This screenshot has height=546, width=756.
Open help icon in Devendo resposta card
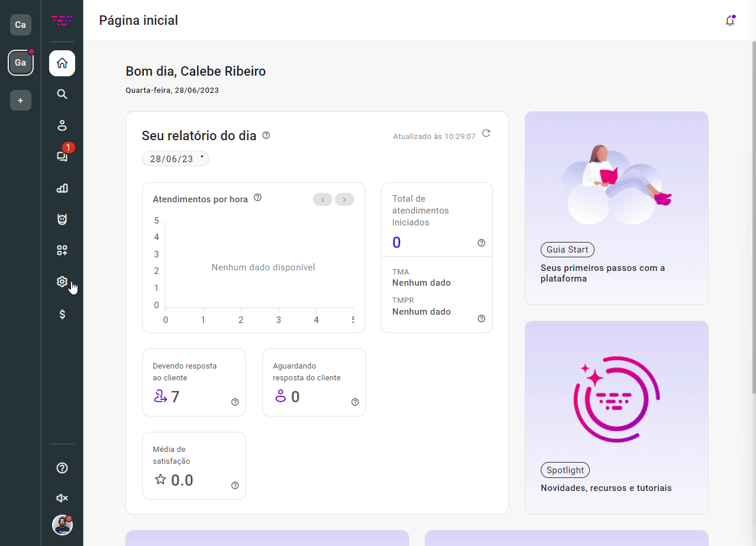click(235, 402)
